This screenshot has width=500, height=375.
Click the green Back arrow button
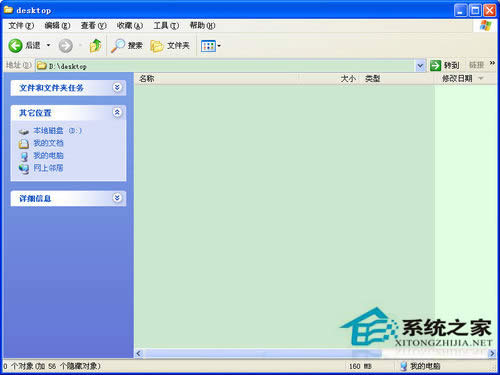15,45
